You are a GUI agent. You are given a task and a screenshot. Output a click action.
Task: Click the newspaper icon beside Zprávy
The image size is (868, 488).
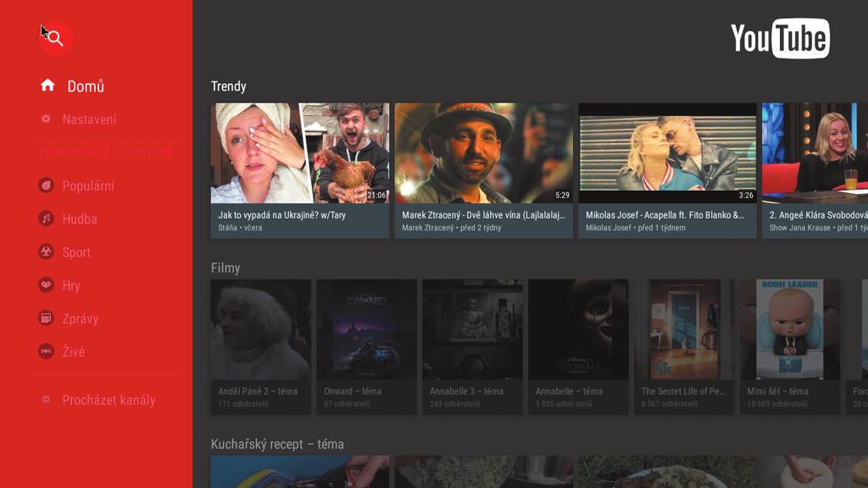(46, 319)
